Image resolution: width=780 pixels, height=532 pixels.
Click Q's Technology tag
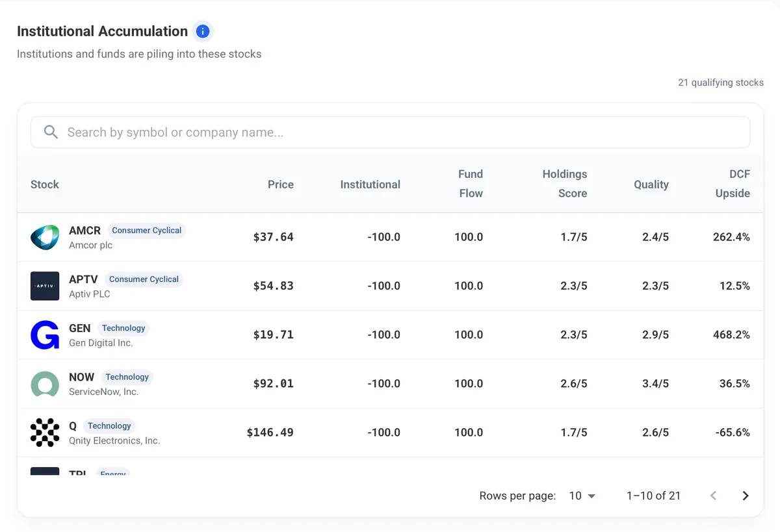click(109, 425)
